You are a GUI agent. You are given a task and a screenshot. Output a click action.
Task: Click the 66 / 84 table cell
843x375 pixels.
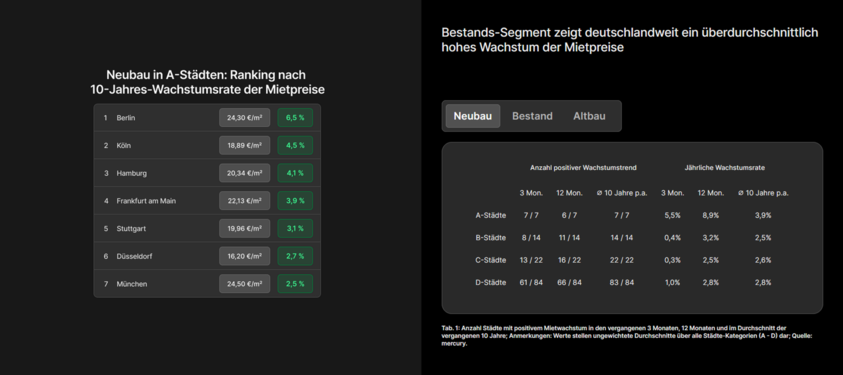coord(569,283)
